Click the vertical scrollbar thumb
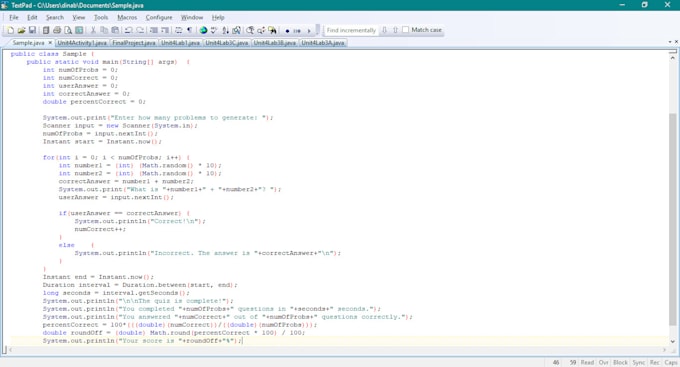Viewport: 680px width, 367px height. [673, 219]
